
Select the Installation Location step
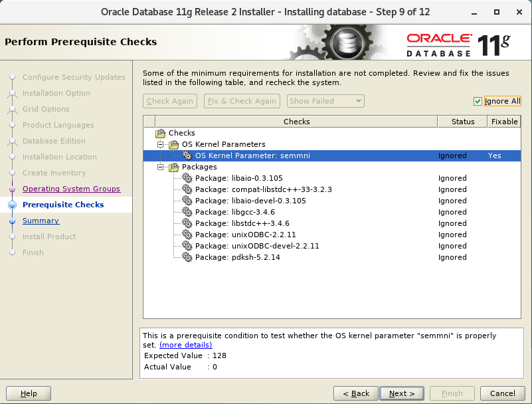click(x=59, y=157)
